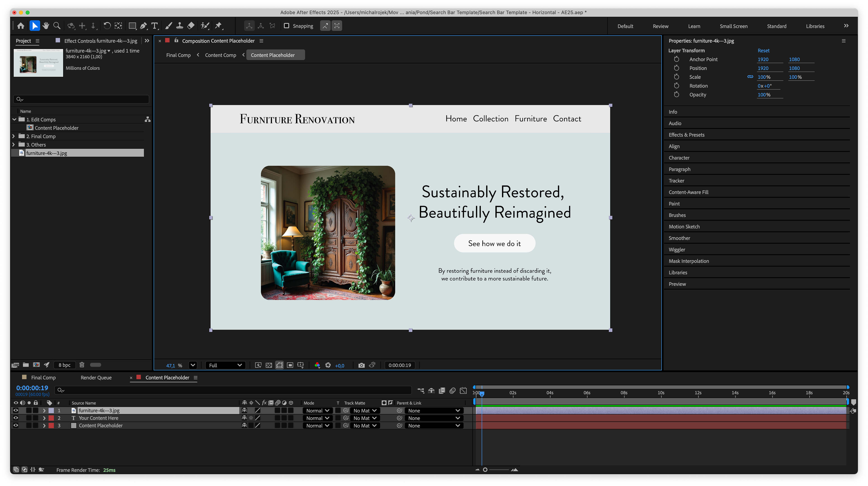This screenshot has height=486, width=868.
Task: Navigate to Content Comp breadcrumb
Action: (x=220, y=55)
